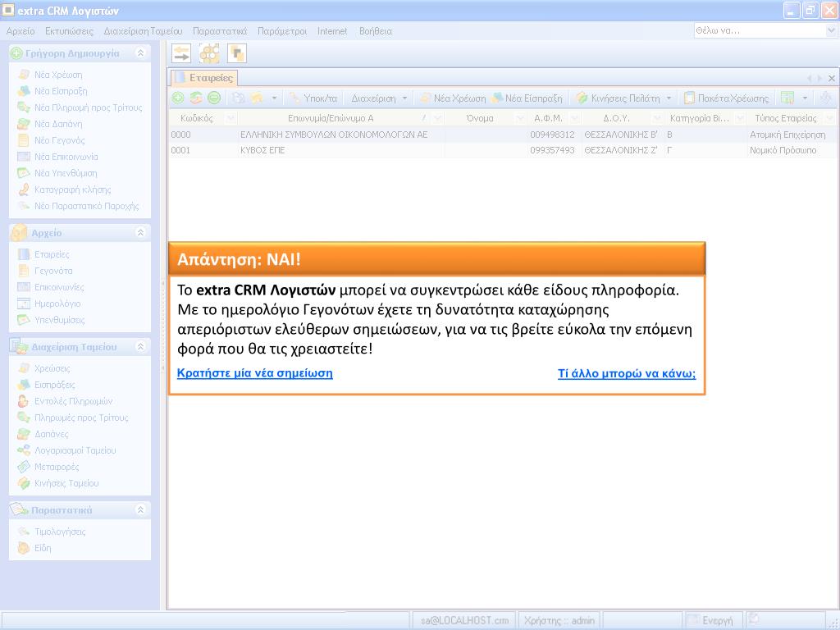Screen dimensions: 840x630
Task: Click the copy windows toolbar icon
Action: coord(237,53)
